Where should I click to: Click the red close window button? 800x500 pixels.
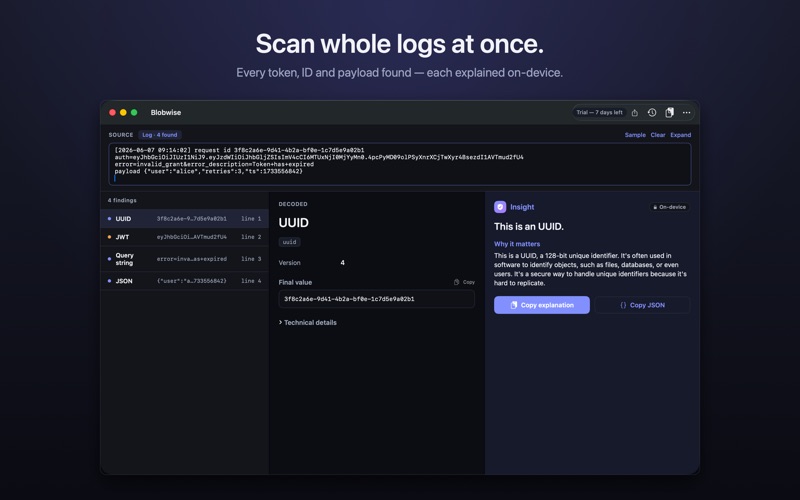(112, 113)
